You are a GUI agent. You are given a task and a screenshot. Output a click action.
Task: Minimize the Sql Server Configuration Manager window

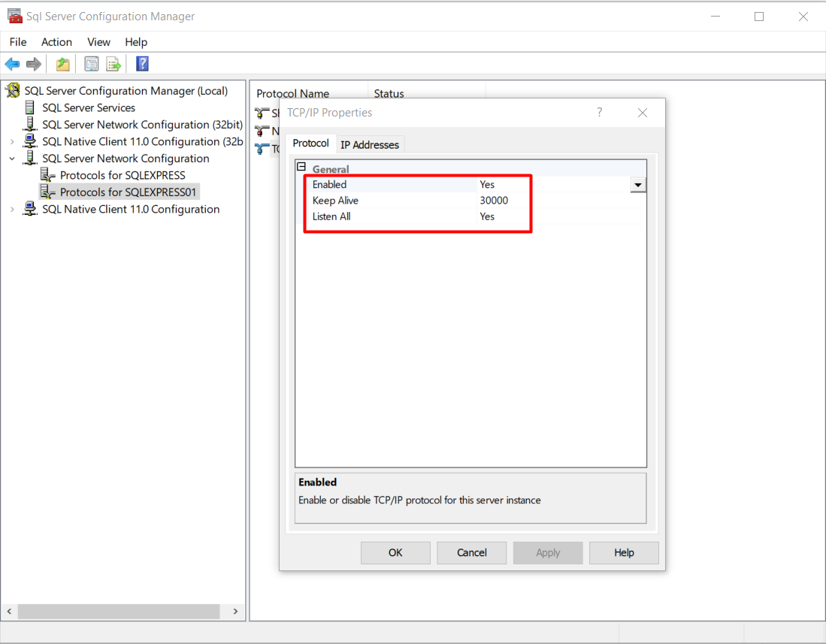click(x=716, y=17)
